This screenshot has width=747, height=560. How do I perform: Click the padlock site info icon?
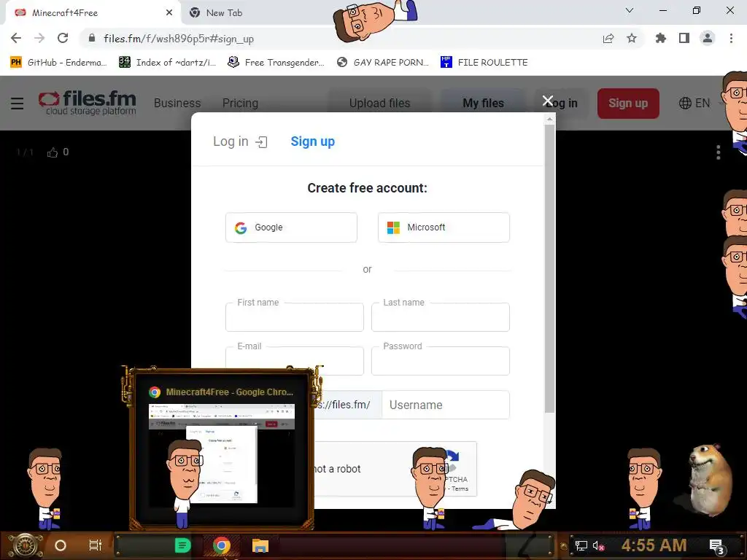[92, 38]
